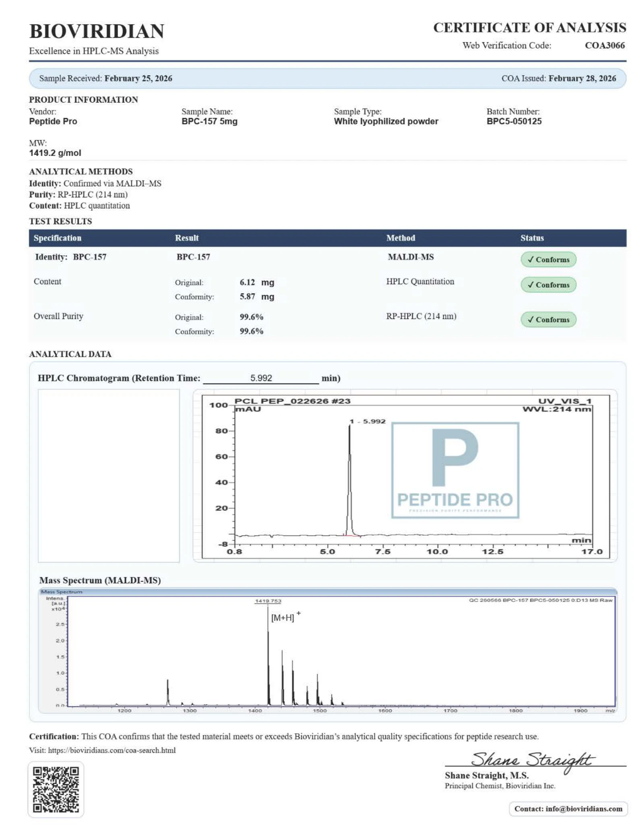Image resolution: width=644 pixels, height=834 pixels.
Task: Select molecular weight 1419.2 g/mol
Action: [55, 153]
